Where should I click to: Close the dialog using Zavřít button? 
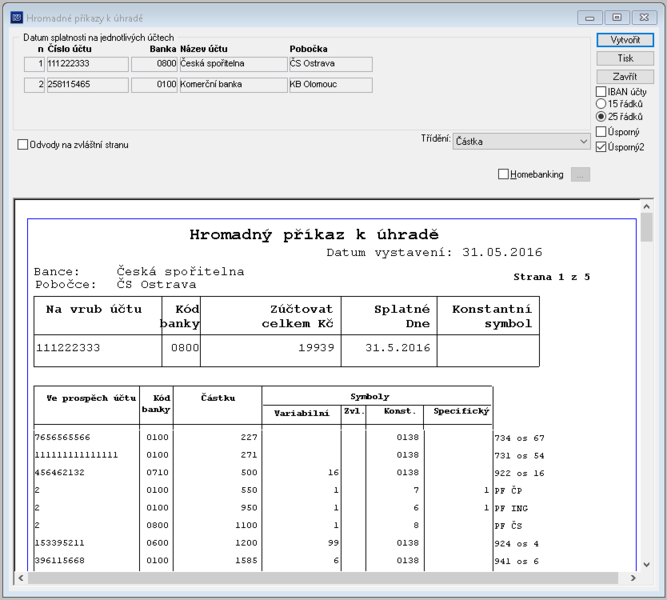point(625,77)
